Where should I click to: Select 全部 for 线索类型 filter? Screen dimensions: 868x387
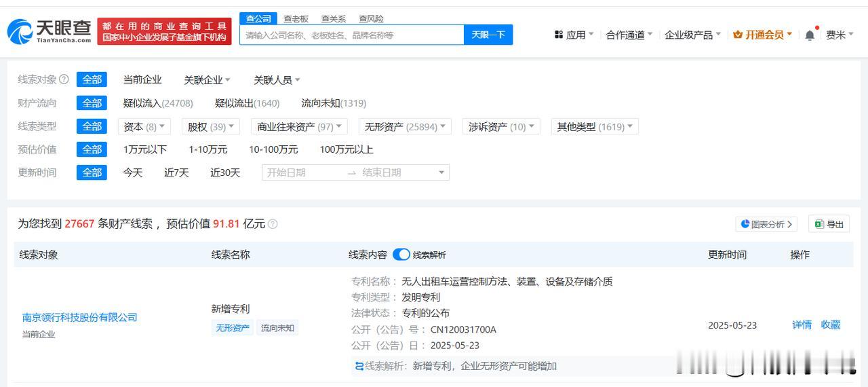coord(92,126)
